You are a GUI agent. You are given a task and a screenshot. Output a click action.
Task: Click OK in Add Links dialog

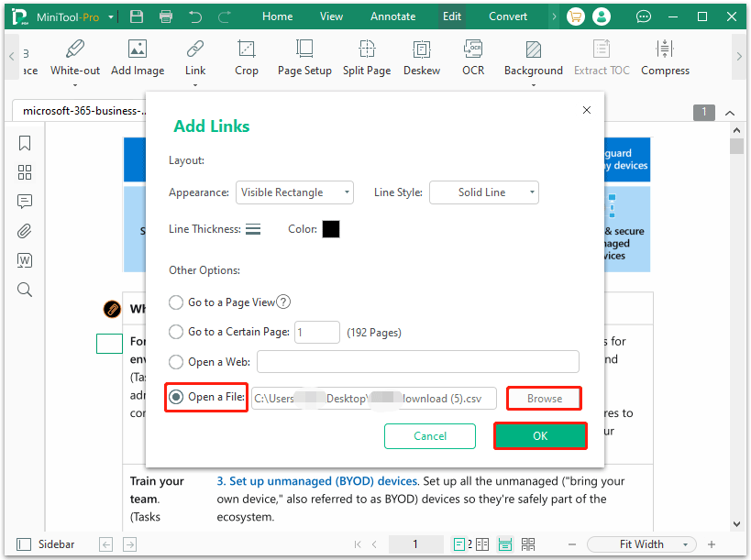[x=540, y=436]
